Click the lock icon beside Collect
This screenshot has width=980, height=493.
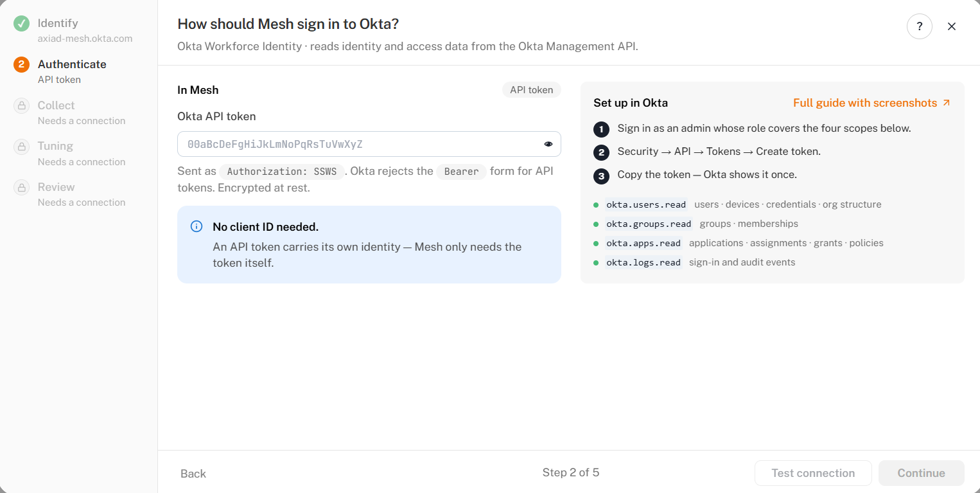(x=21, y=106)
